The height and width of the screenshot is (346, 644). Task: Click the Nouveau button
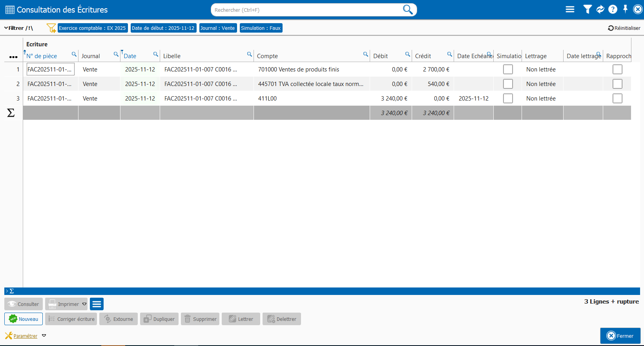point(24,319)
